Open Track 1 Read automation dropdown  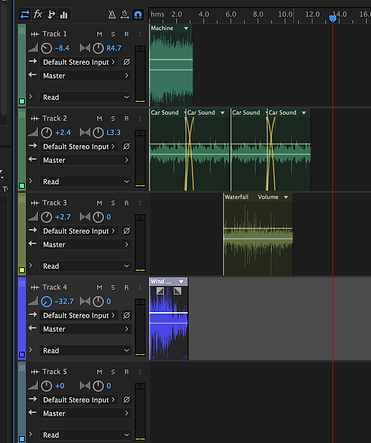pos(85,97)
